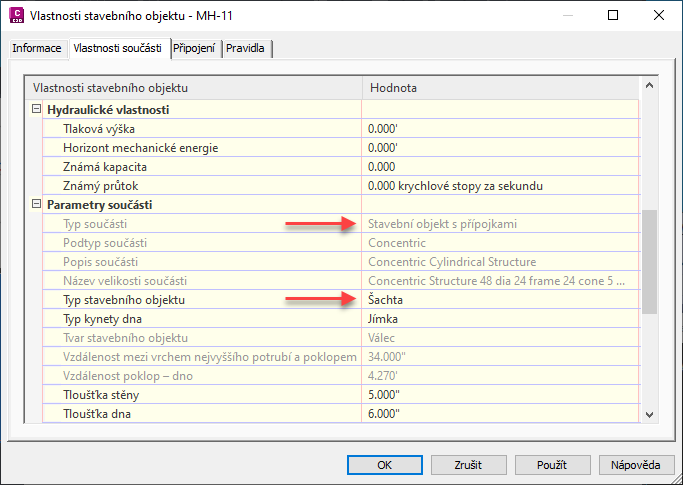Open the Připojení tab

pos(194,48)
